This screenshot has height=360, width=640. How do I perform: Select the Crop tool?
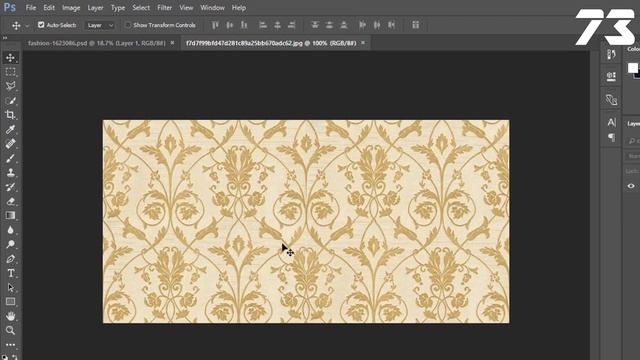point(11,115)
